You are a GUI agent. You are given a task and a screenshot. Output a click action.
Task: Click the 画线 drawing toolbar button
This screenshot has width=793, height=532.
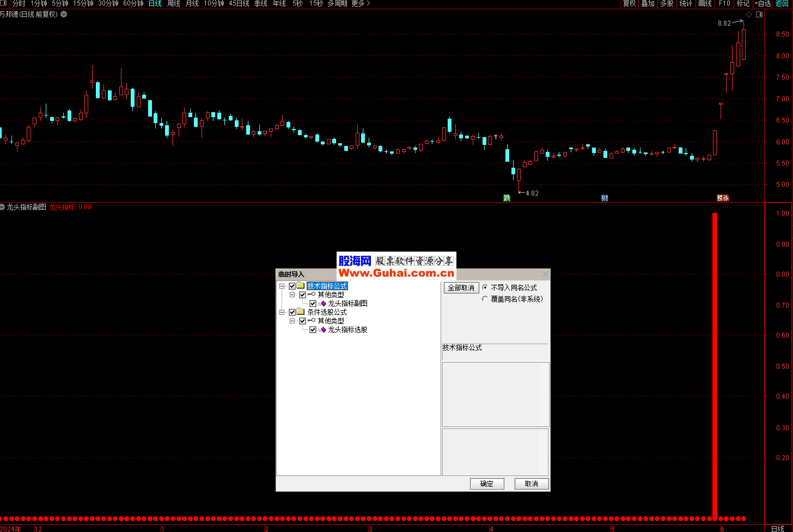(705, 3)
